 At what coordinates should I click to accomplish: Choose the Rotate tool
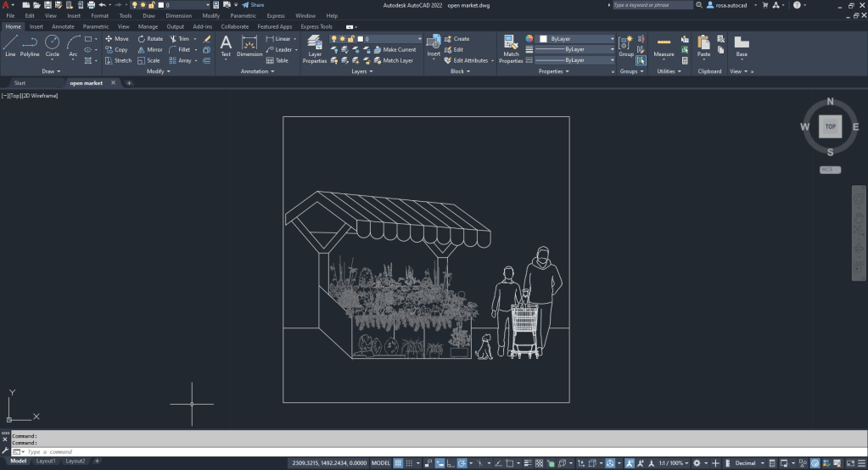tap(149, 39)
